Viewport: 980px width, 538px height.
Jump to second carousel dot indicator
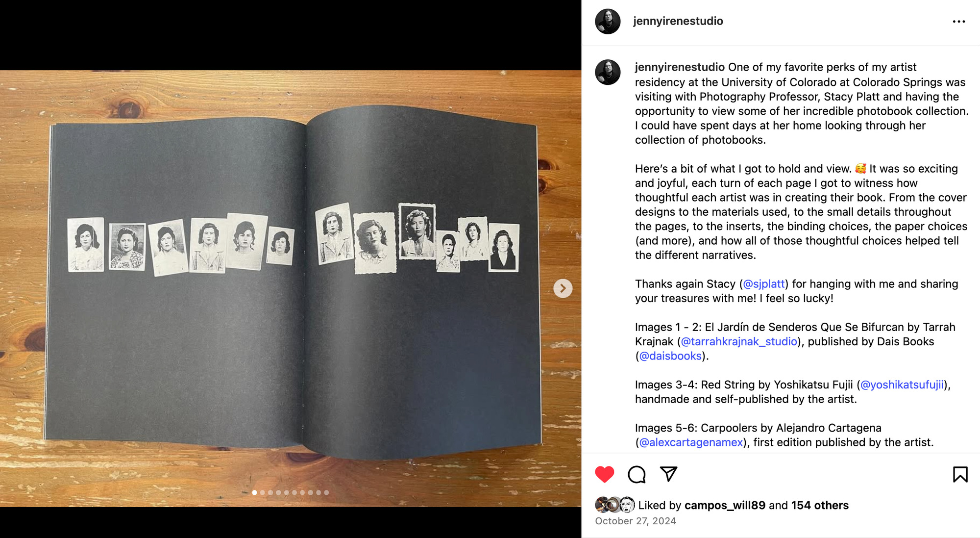point(263,492)
